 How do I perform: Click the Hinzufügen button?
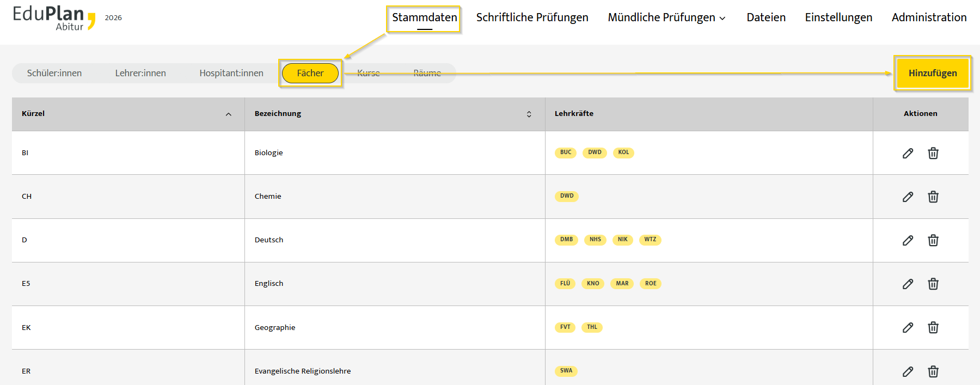click(x=933, y=73)
